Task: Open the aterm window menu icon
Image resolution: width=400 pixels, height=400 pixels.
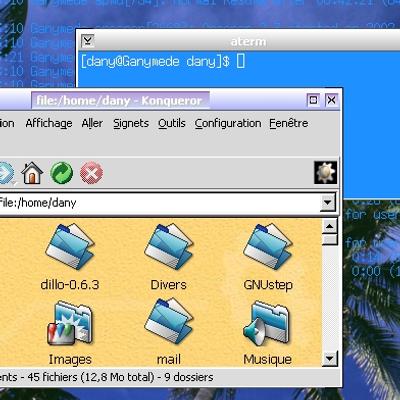Action: coord(88,41)
